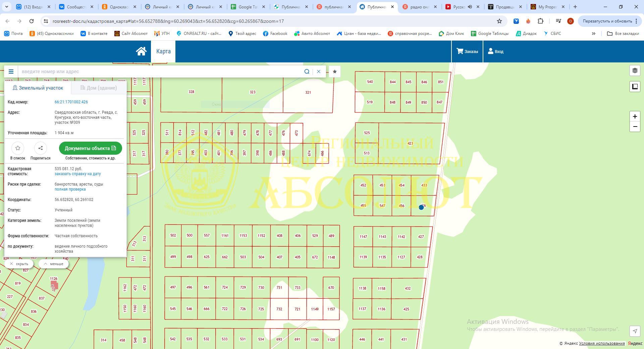The width and height of the screenshot is (644, 349).
Task: Zoom in the map with plus
Action: tap(635, 116)
